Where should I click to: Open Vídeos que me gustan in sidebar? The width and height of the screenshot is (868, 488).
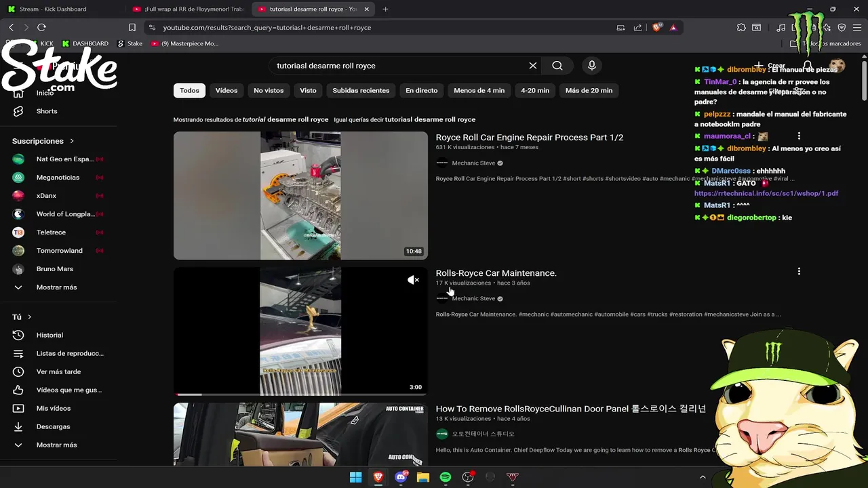click(58, 390)
